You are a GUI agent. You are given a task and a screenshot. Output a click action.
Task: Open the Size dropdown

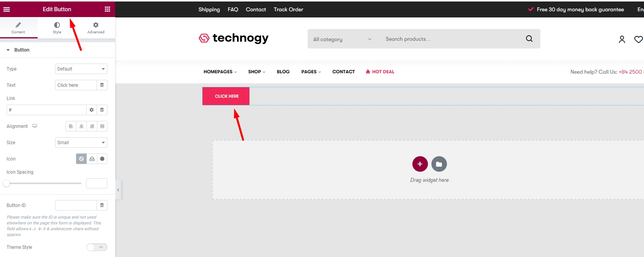click(81, 143)
